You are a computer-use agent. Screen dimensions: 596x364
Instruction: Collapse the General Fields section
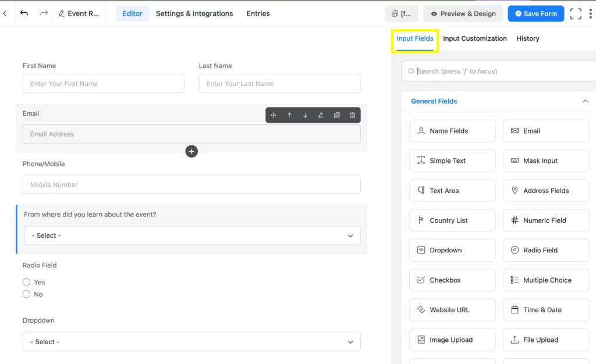585,101
